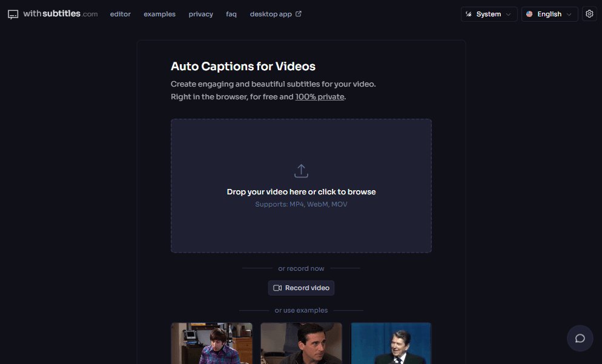
Task: Open the settings gear icon
Action: tap(589, 14)
